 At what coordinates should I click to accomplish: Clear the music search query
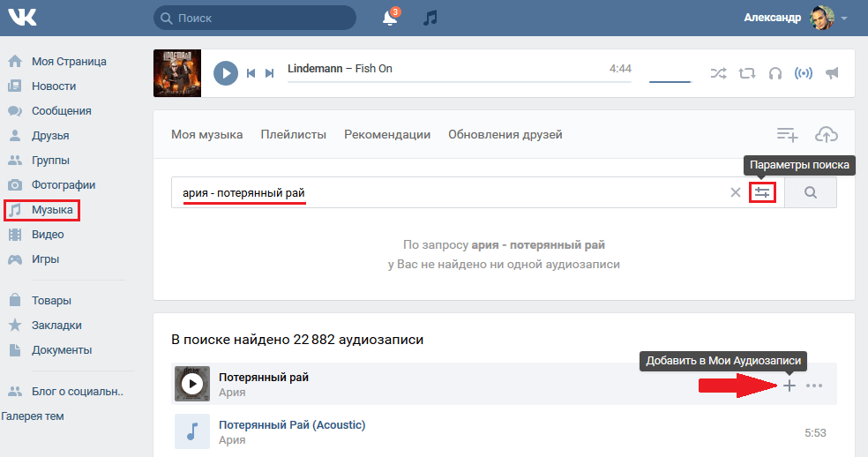(x=735, y=193)
